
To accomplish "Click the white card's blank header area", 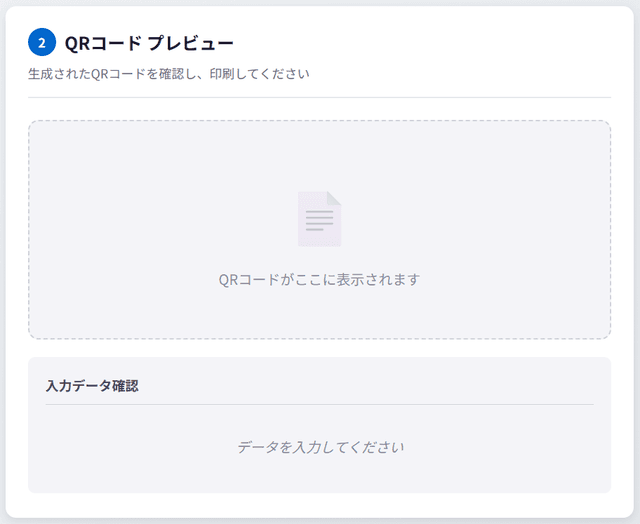I will [x=450, y=43].
